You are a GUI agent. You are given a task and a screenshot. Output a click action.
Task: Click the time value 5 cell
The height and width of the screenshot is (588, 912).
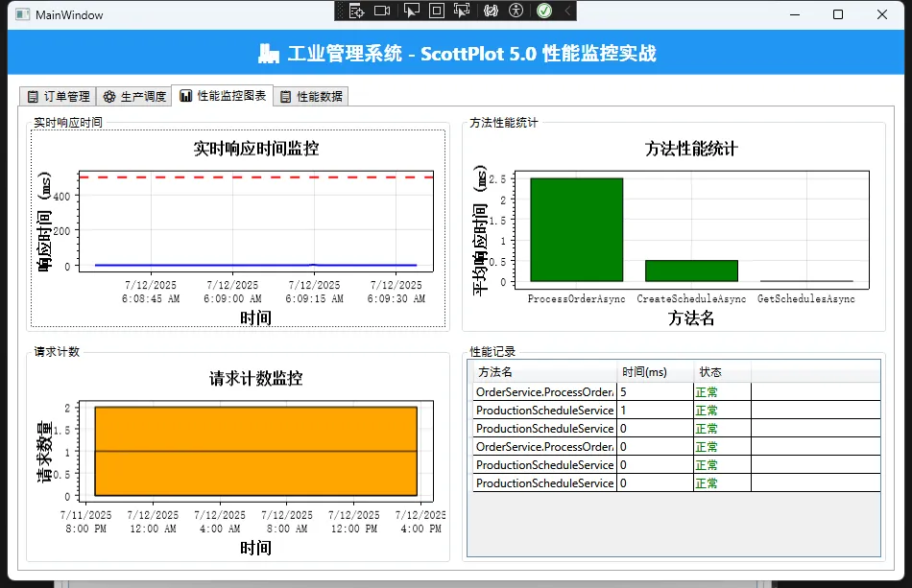[655, 392]
